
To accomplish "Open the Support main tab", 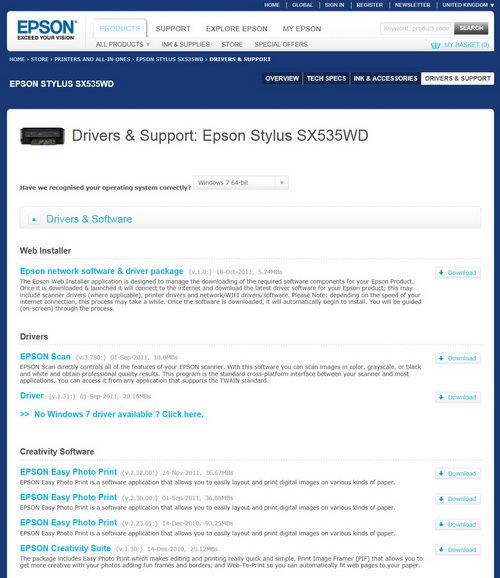I will pos(173,29).
